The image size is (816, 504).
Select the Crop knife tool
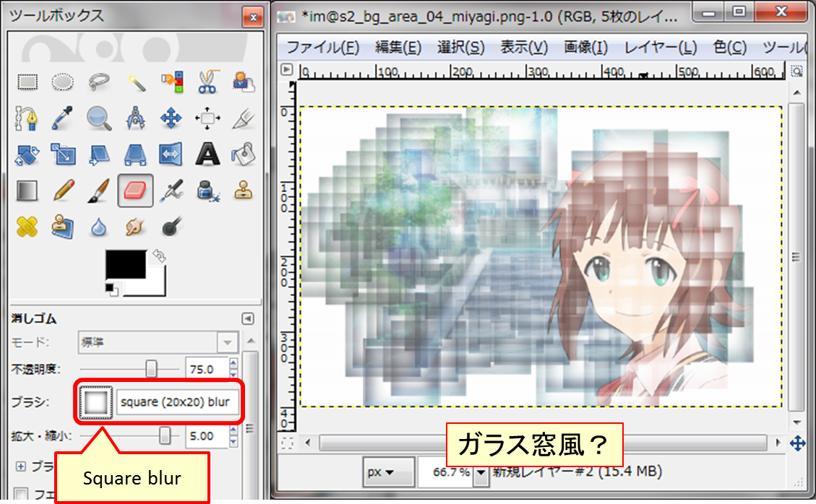pyautogui.click(x=243, y=118)
